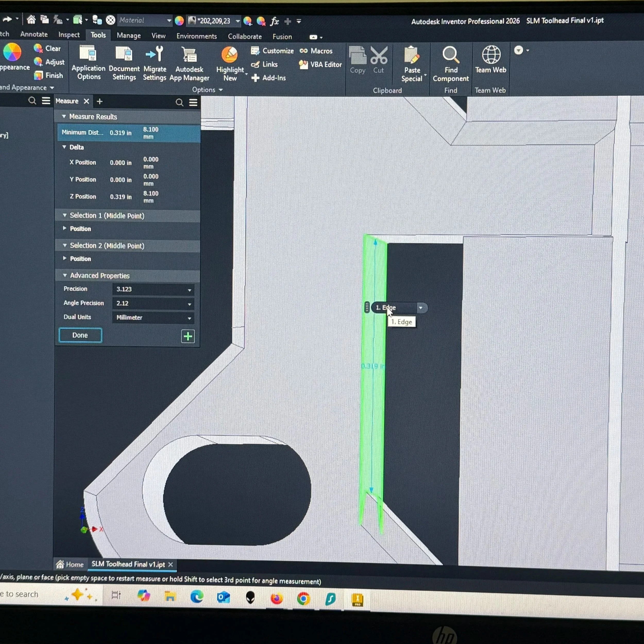Open the Manage ribbon tab
The width and height of the screenshot is (644, 644).
point(129,35)
